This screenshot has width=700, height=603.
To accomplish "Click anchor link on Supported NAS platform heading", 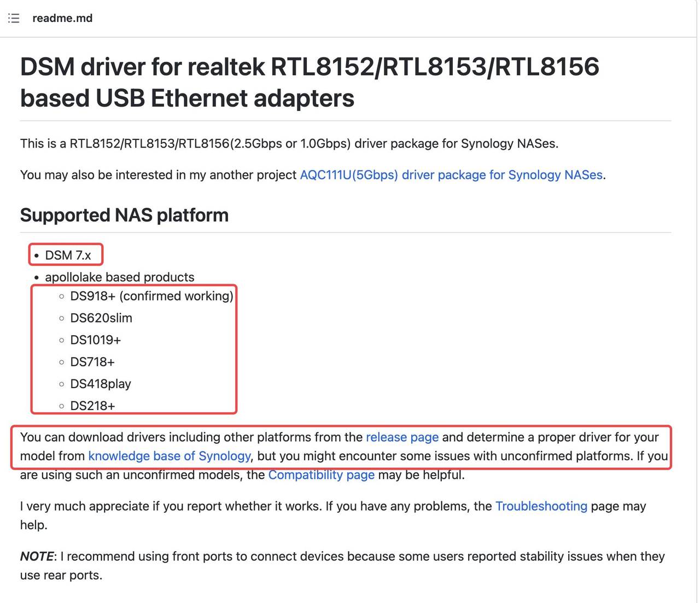I will 11,215.
